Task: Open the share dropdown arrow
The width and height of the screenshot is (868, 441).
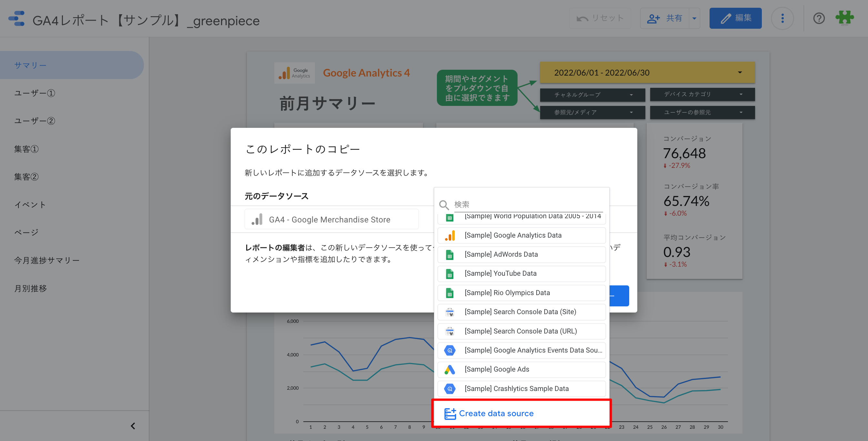Action: point(694,18)
